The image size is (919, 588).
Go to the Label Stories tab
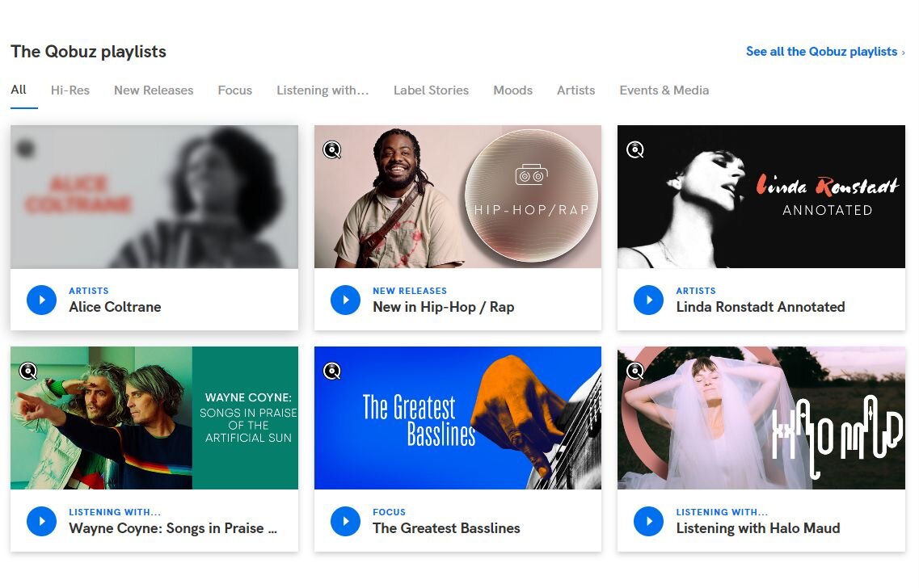click(x=431, y=90)
